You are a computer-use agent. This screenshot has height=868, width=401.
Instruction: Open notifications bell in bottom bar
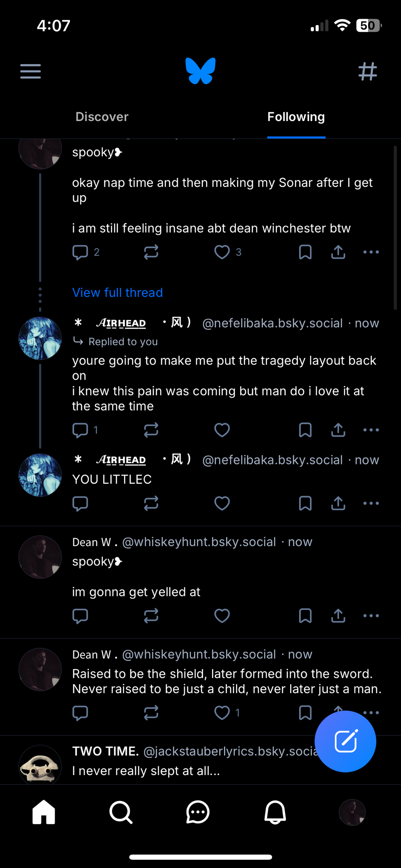[275, 812]
